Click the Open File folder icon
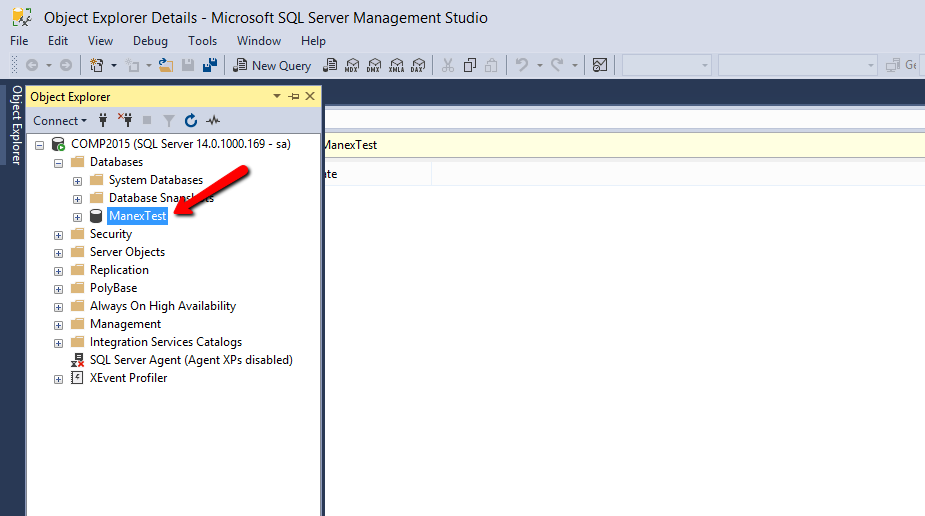This screenshot has width=925, height=516. coord(166,65)
